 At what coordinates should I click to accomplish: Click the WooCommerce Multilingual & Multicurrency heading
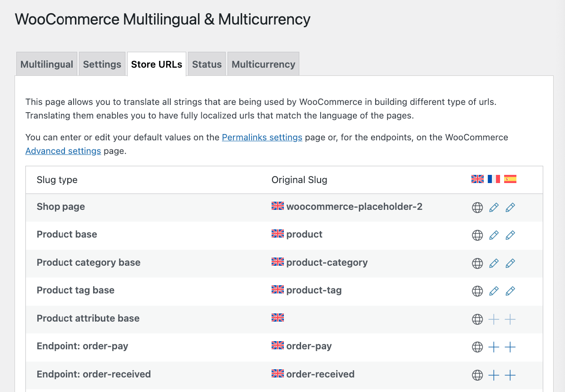163,20
